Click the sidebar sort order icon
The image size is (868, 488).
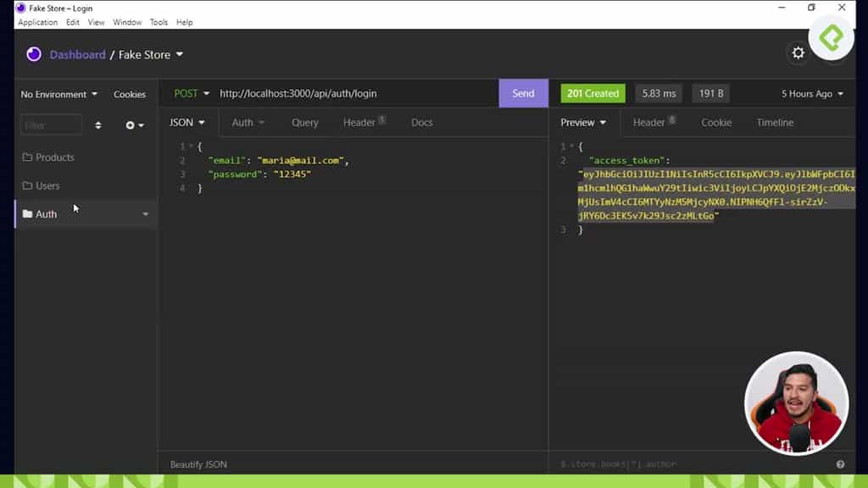click(x=98, y=125)
